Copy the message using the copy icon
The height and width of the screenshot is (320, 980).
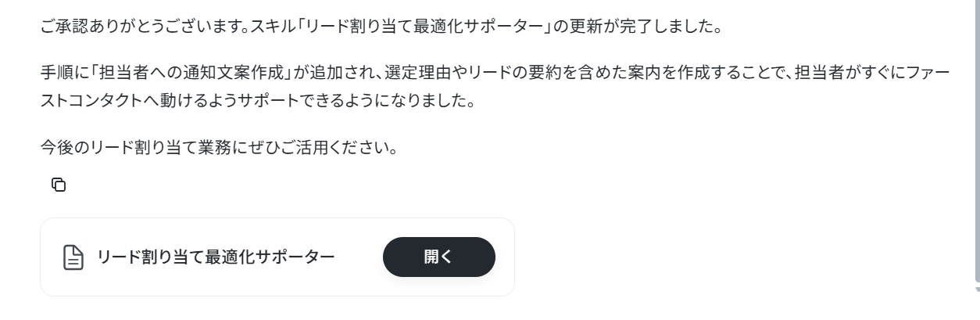tap(58, 185)
